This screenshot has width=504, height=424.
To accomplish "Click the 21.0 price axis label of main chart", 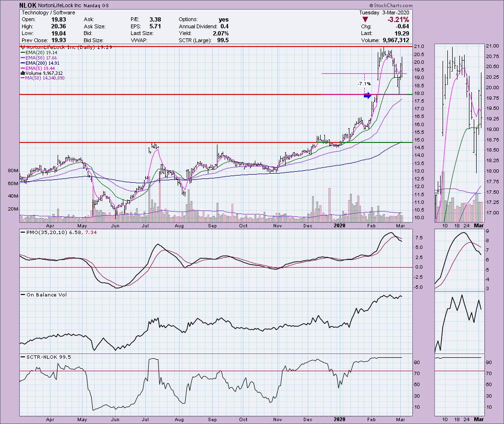I will tap(420, 46).
